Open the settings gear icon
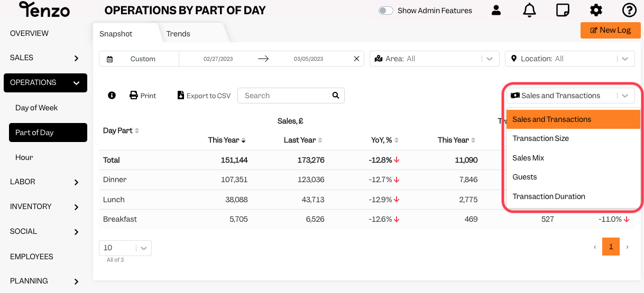Viewport: 644px width, 293px height. pos(596,10)
